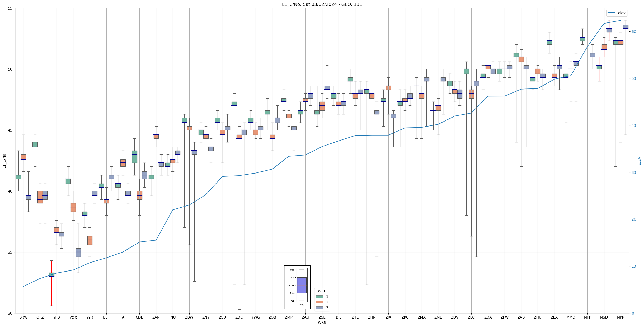Image resolution: width=644 pixels, height=327 pixels.
Task: Click the elev legend entry
Action: click(x=617, y=13)
